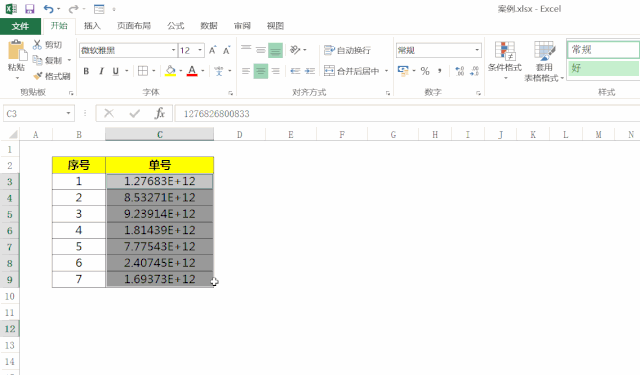The height and width of the screenshot is (375, 640).
Task: Apply comma thousands separator style
Action: [440, 71]
